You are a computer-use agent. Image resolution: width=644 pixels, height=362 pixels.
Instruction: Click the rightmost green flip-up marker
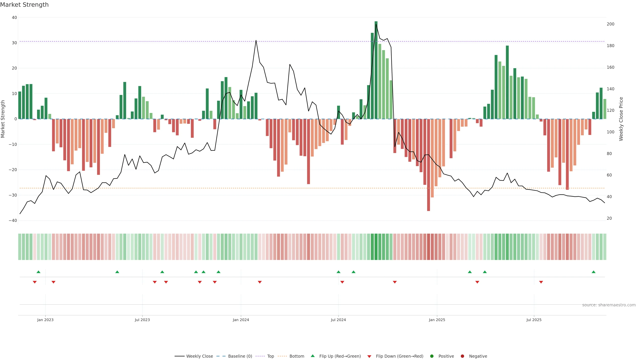tap(594, 272)
